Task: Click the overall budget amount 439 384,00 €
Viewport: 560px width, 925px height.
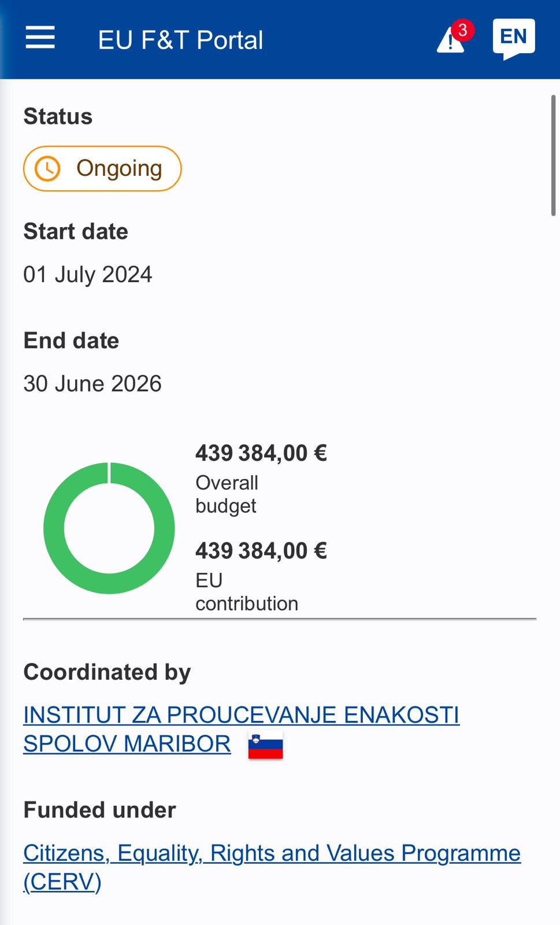Action: [261, 453]
